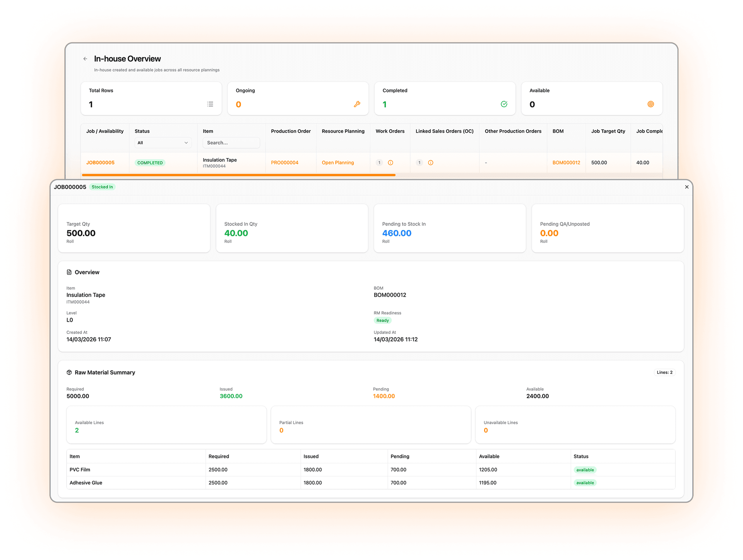
Task: Click the Adhesive Glue available quantity 1195.00
Action: [x=488, y=483]
